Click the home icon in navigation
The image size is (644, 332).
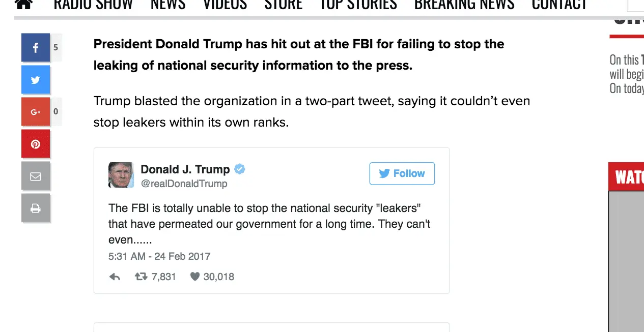coord(23,4)
